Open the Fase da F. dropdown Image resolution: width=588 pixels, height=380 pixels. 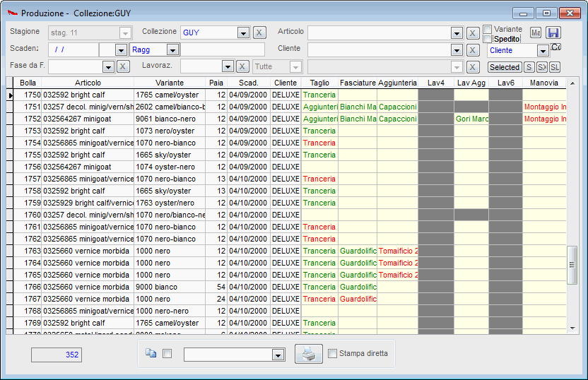pyautogui.click(x=108, y=66)
